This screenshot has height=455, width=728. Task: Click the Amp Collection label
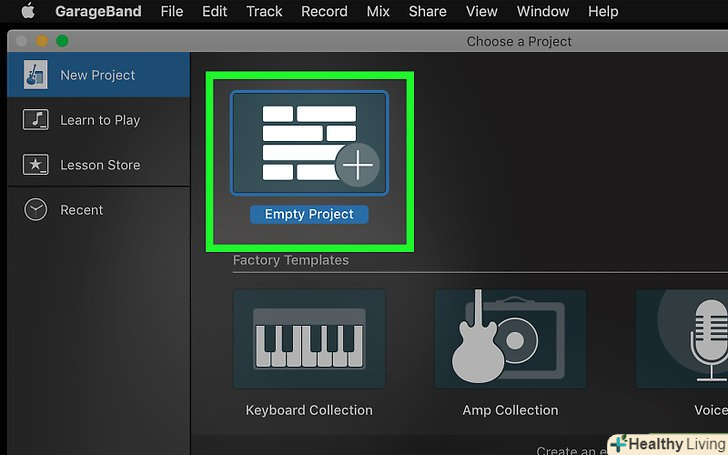[x=510, y=410]
